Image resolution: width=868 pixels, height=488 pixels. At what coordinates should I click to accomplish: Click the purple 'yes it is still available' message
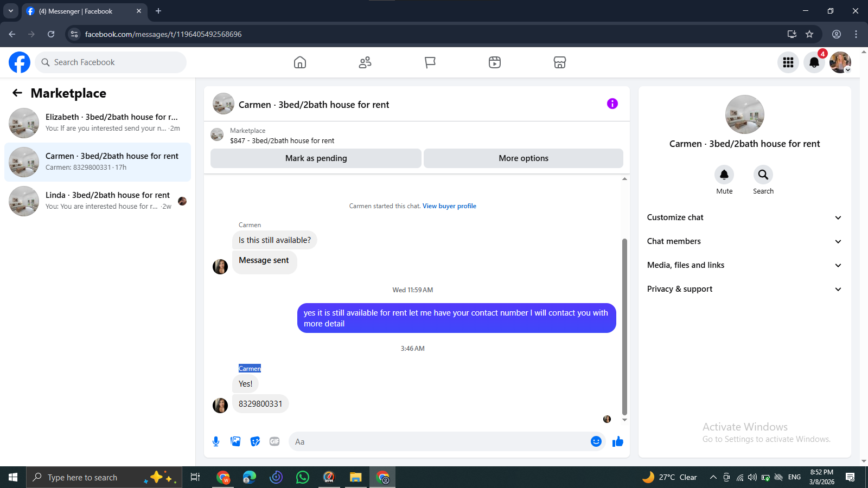point(457,318)
